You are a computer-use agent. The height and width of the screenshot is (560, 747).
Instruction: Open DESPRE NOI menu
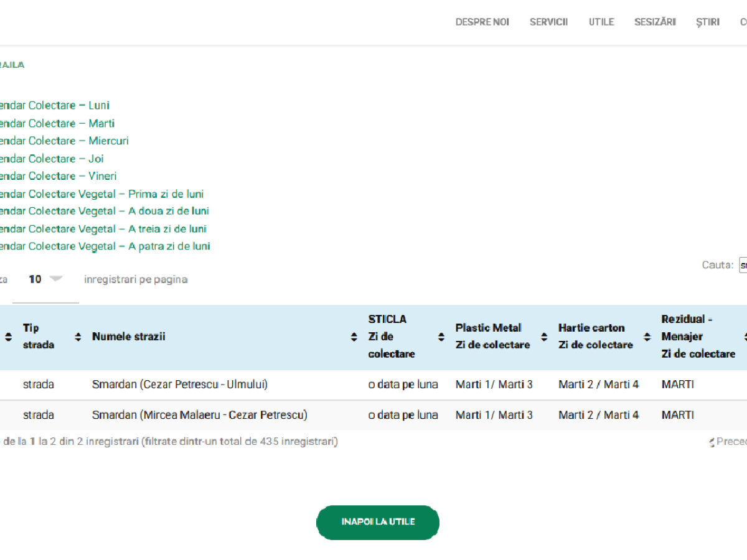tap(482, 22)
